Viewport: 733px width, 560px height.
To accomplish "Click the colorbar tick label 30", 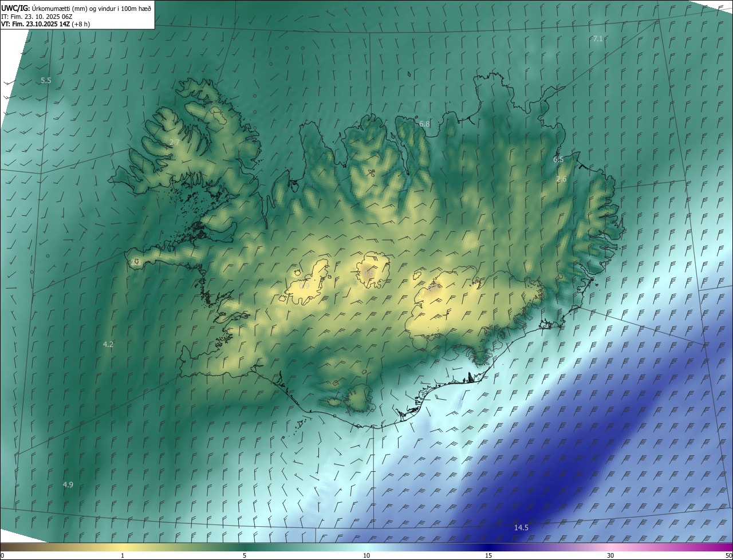I will 610,555.
